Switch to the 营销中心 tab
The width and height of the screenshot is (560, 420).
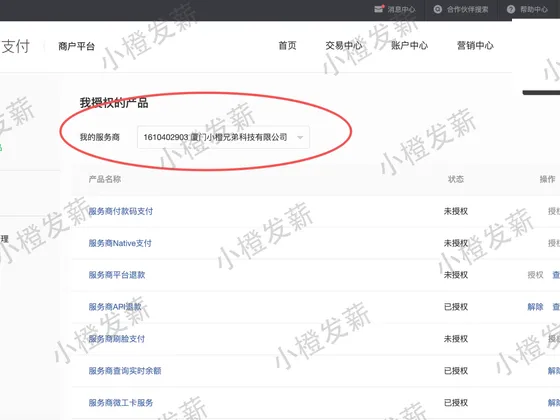[x=475, y=46]
